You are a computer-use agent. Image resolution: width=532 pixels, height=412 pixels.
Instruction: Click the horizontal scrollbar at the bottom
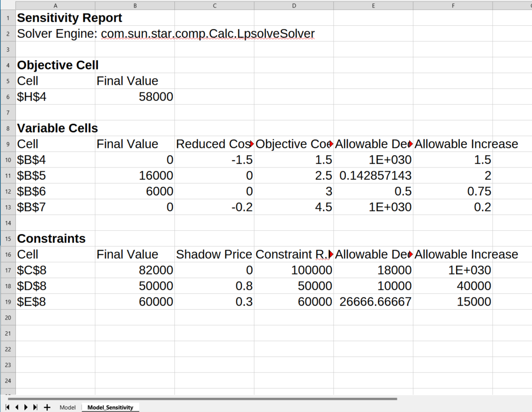(x=197, y=398)
